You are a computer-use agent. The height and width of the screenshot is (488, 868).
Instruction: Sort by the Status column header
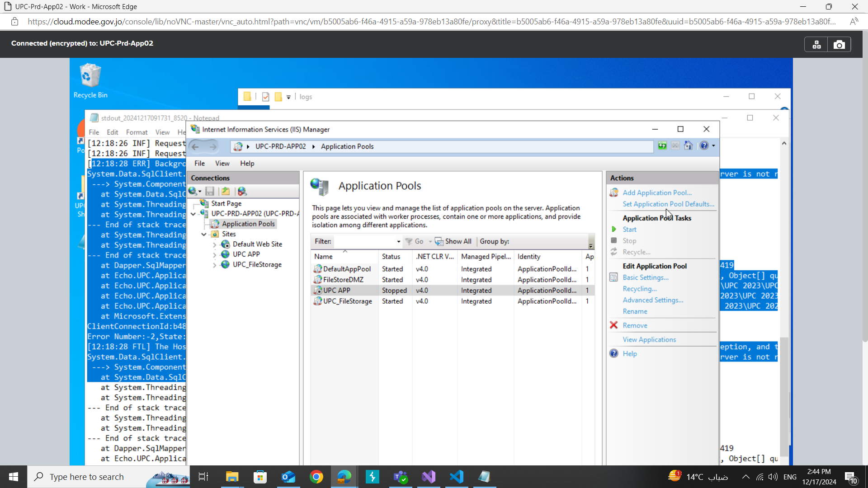click(395, 256)
